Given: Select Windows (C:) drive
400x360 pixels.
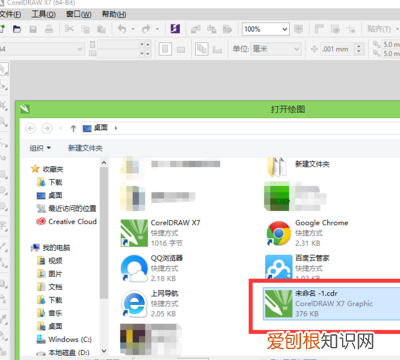Looking at the screenshot, I should click(x=64, y=339).
